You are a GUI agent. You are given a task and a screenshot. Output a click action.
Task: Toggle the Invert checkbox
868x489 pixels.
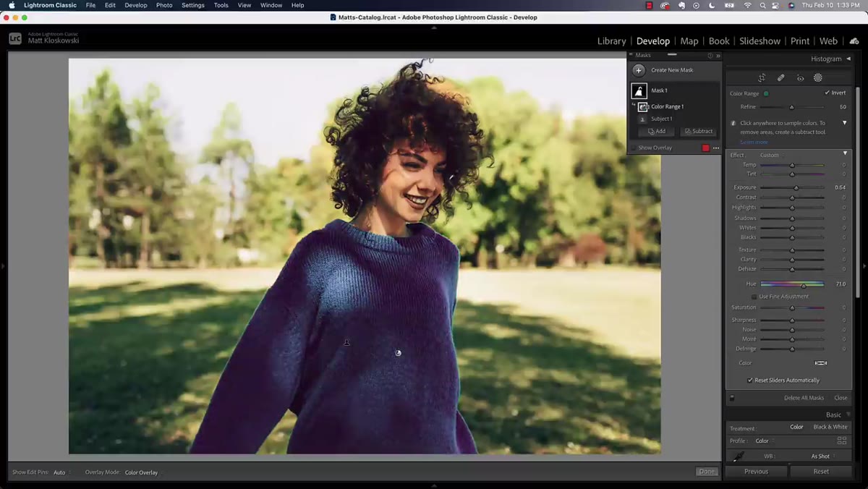point(827,93)
